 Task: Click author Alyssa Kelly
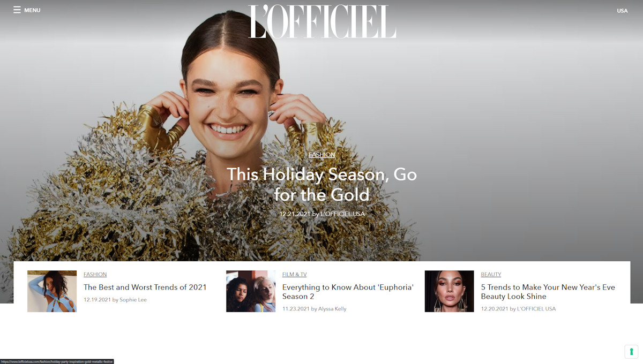(x=332, y=309)
